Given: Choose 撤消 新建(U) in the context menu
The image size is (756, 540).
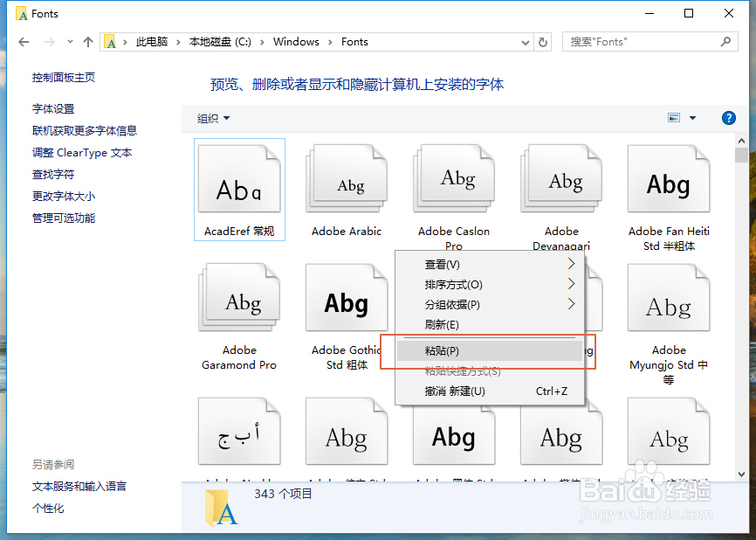Looking at the screenshot, I should pyautogui.click(x=490, y=391).
